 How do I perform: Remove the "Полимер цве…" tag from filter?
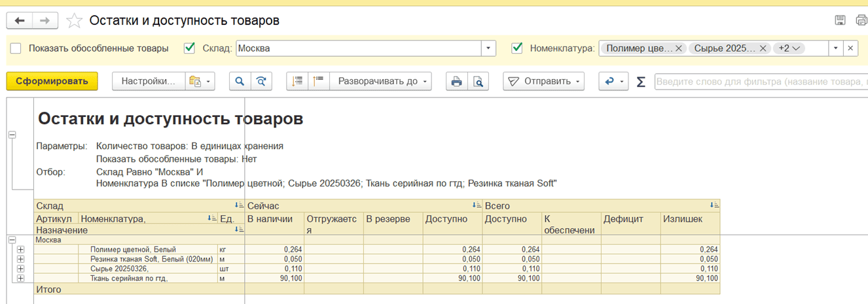click(679, 48)
